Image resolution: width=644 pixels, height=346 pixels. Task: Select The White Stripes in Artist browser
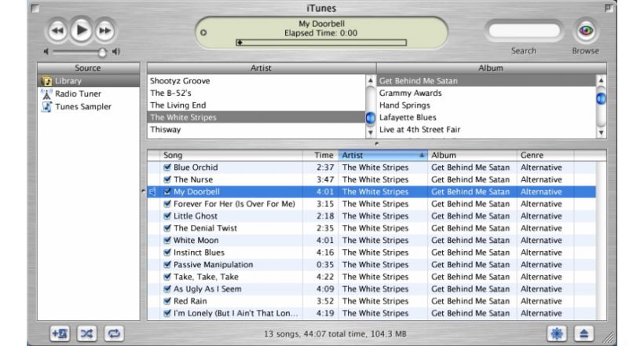coord(256,117)
